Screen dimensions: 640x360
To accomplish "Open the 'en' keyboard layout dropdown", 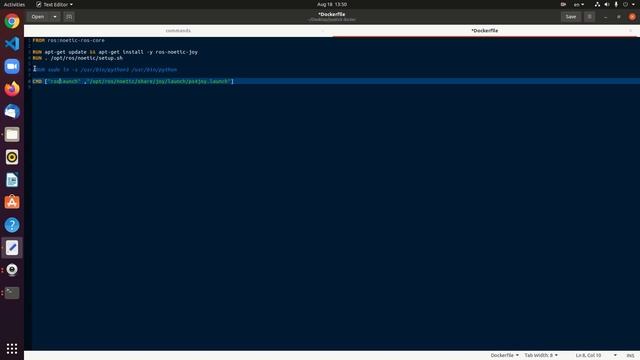I will click(x=579, y=4).
